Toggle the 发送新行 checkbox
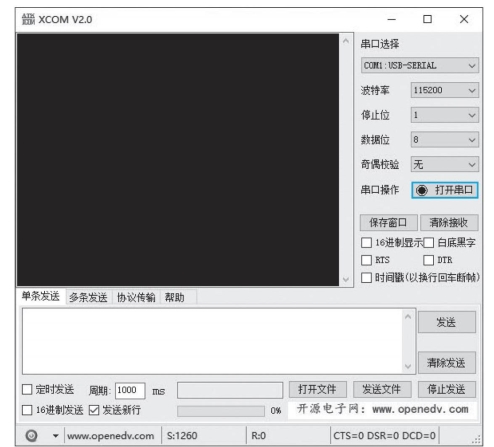 point(94,410)
